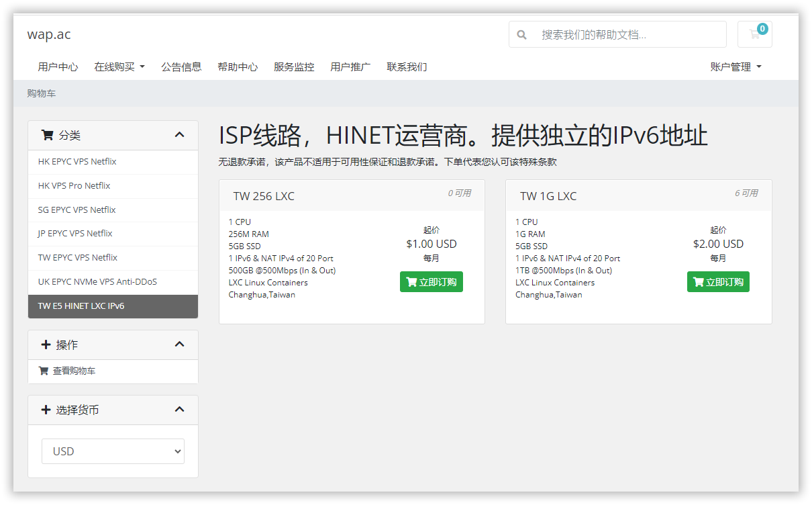Collapse the 操作 panel chevron

click(x=179, y=345)
